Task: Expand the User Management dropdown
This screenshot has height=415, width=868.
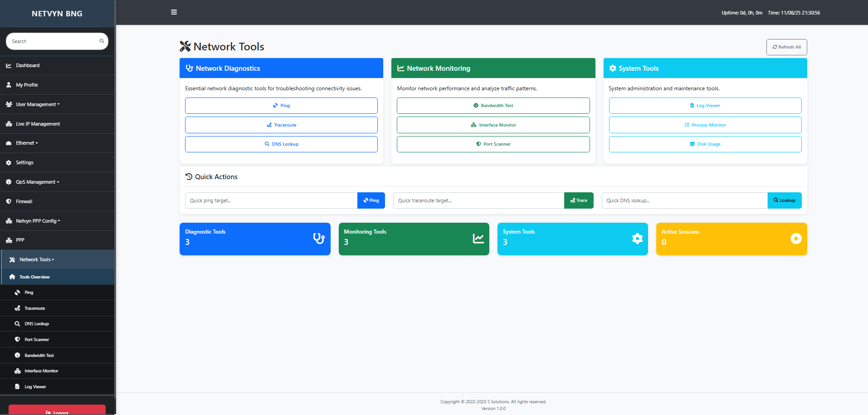Action: (x=38, y=104)
